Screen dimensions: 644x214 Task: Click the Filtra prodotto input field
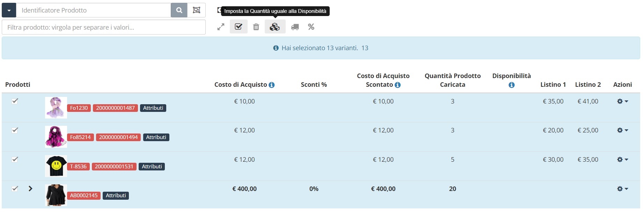click(x=104, y=27)
